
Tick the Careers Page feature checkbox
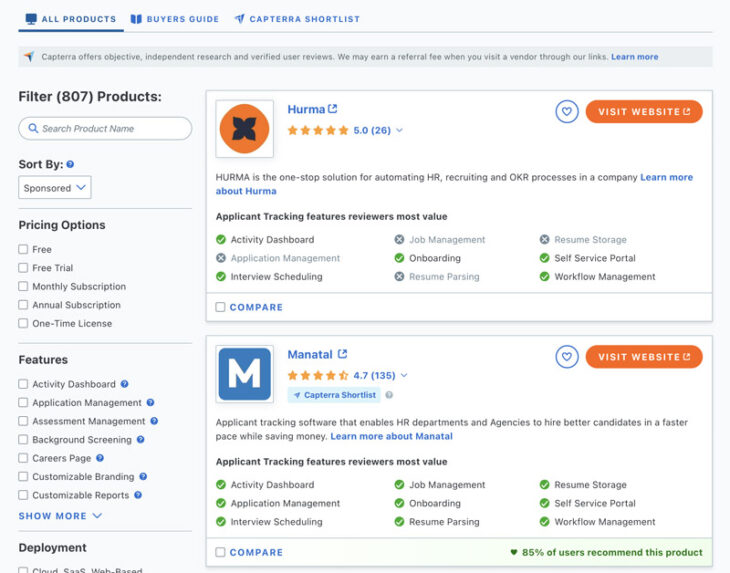point(23,458)
